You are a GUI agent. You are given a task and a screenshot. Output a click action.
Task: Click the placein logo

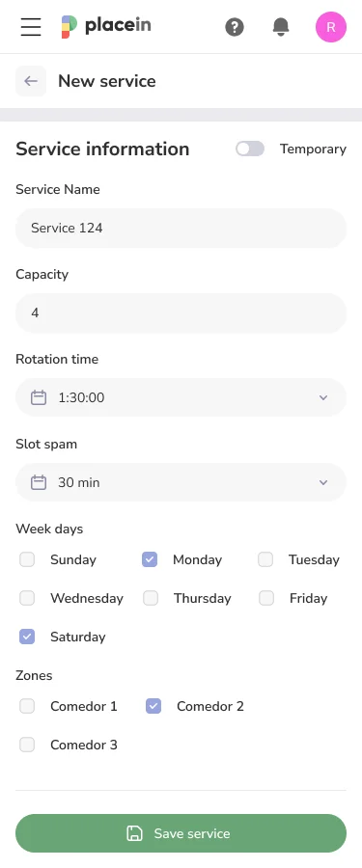[106, 26]
